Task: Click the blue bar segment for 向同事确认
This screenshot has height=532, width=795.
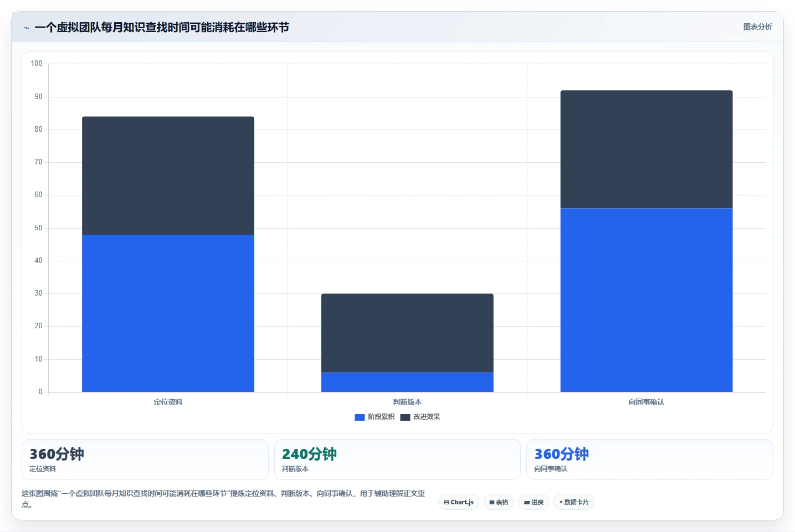Action: (647, 300)
